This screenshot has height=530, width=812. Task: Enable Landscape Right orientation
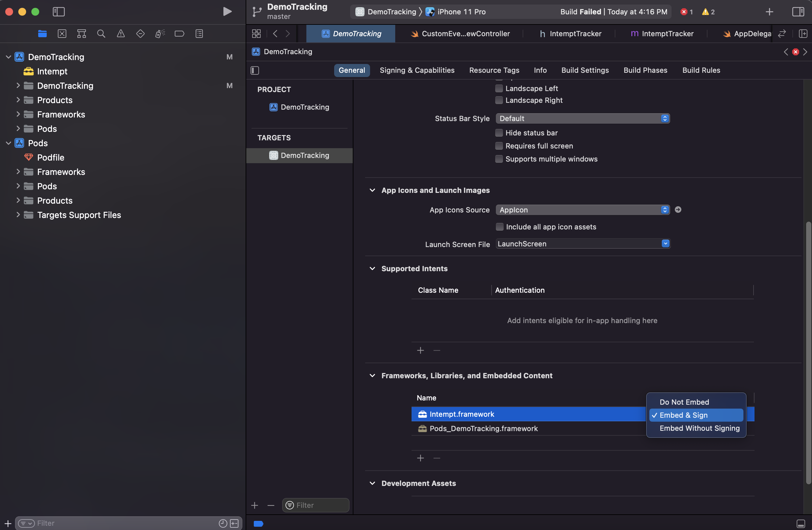coord(499,100)
